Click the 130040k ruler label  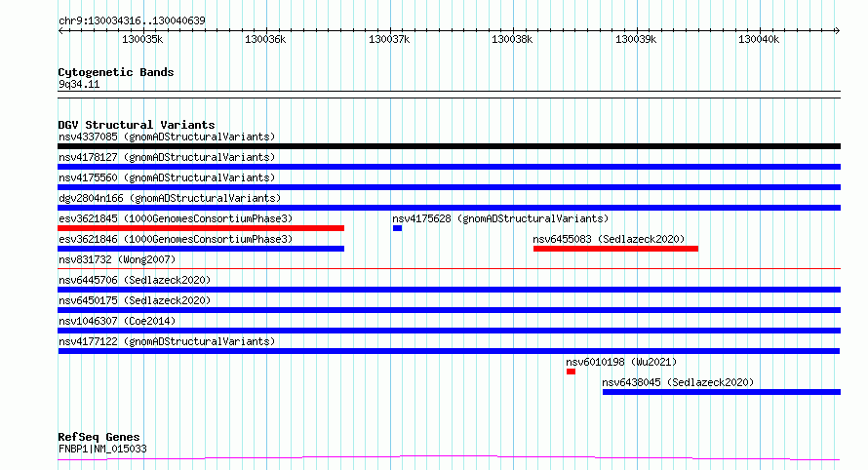[x=759, y=39]
